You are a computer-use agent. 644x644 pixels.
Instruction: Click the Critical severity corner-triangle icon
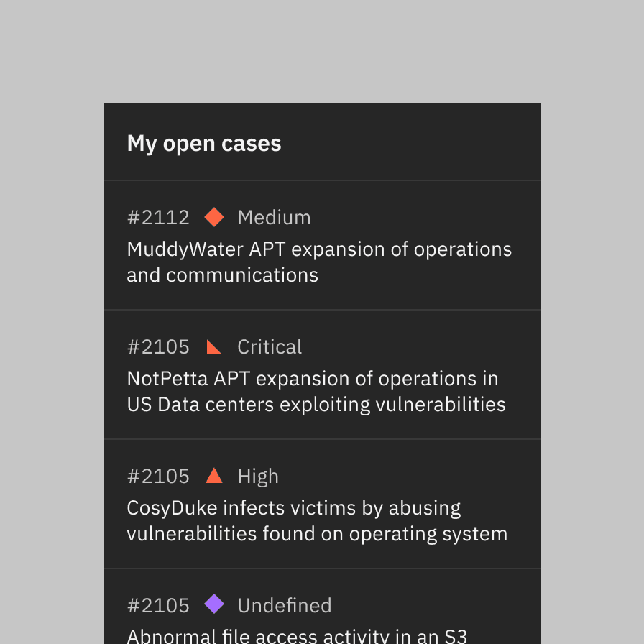[x=213, y=348]
